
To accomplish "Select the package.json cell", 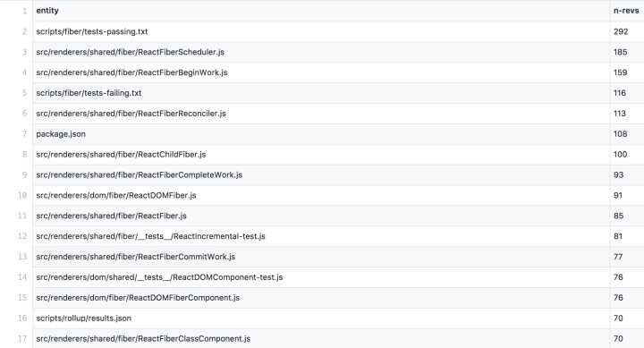I will coord(321,134).
